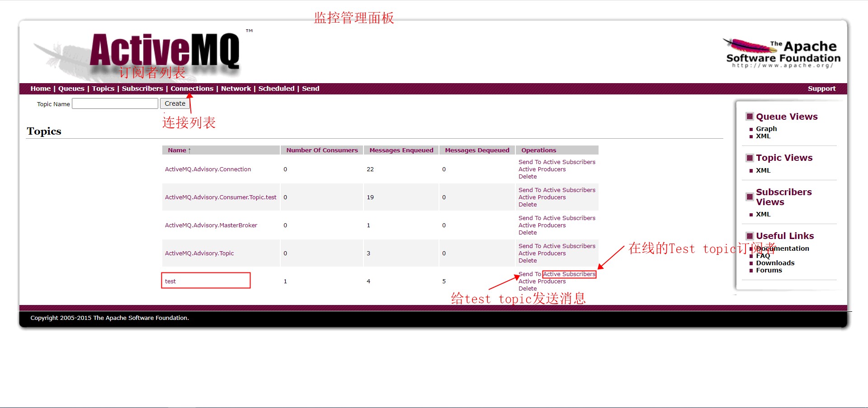Viewport: 868px width, 408px height.
Task: View Active Subscribers for Advisory.Topic row
Action: coord(569,246)
